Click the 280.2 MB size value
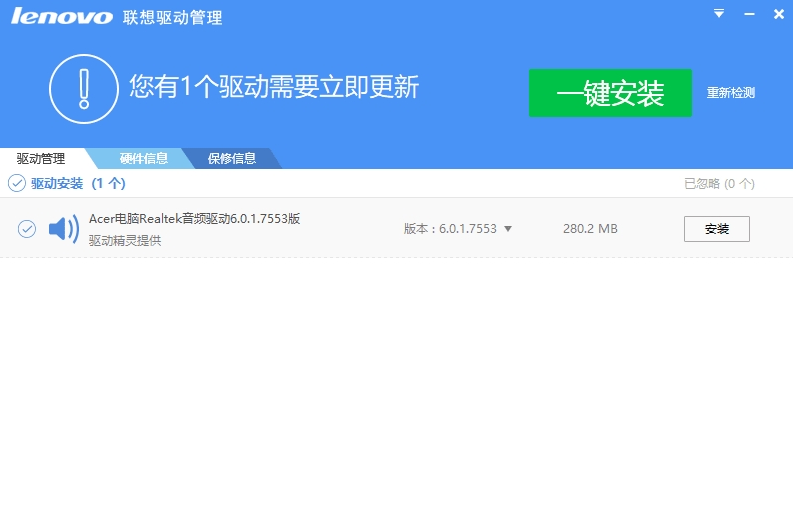Viewport: 793px width, 512px height. coord(590,229)
